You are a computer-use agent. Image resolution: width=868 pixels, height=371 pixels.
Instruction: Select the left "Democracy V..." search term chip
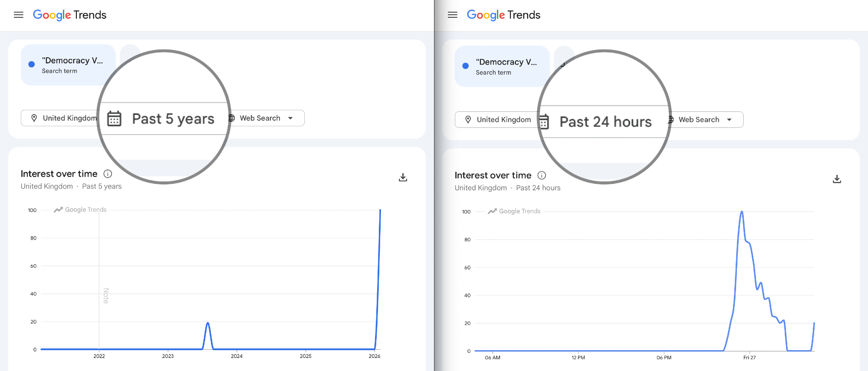click(68, 65)
